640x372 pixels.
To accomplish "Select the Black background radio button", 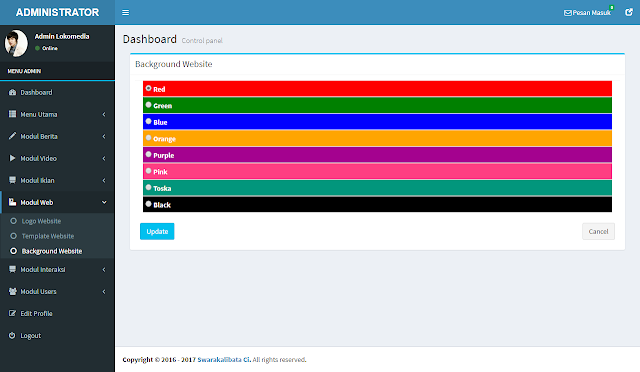I will click(149, 204).
